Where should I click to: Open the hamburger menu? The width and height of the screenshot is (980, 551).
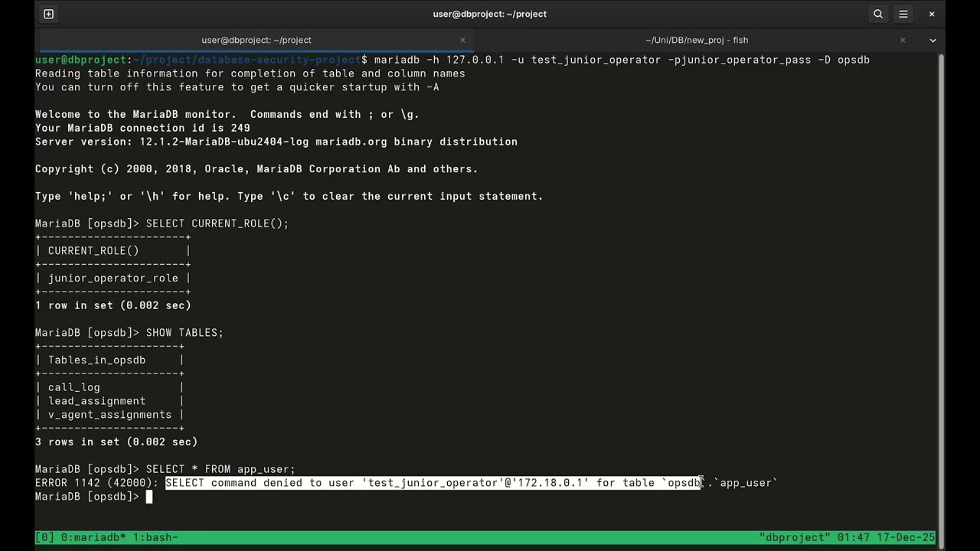pyautogui.click(x=904, y=14)
